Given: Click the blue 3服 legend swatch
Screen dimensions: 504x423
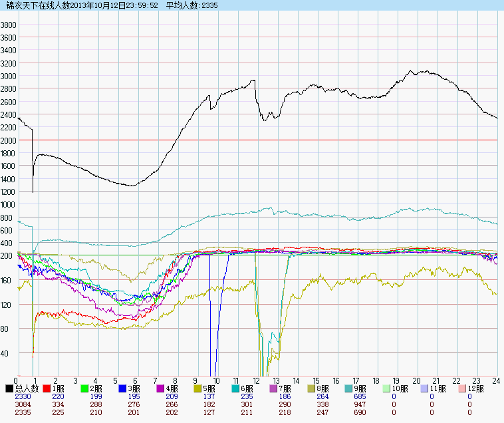Looking at the screenshot, I should tap(123, 388).
